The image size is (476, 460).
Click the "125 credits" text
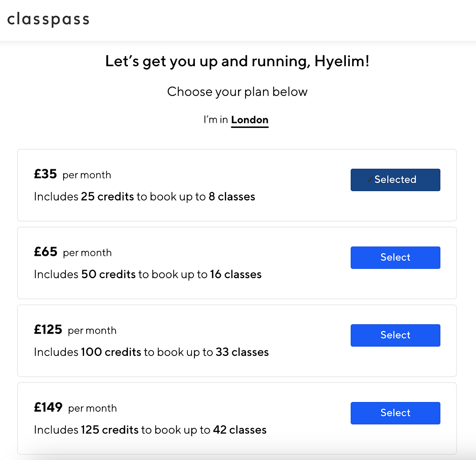point(110,430)
